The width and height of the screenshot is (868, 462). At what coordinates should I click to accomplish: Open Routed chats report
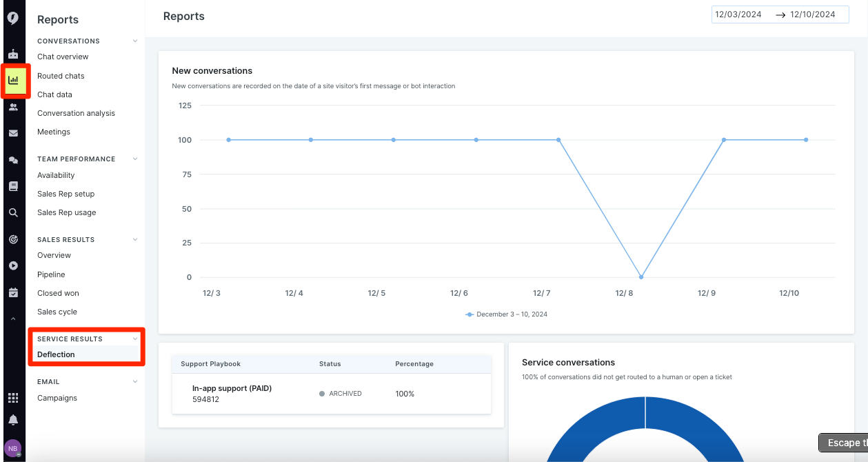coord(61,76)
